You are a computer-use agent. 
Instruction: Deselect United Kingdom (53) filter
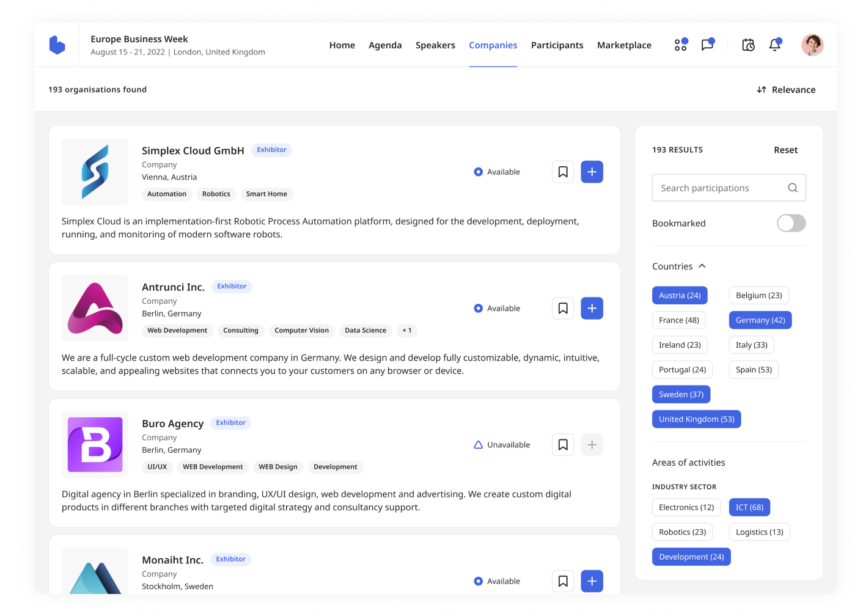[696, 419]
